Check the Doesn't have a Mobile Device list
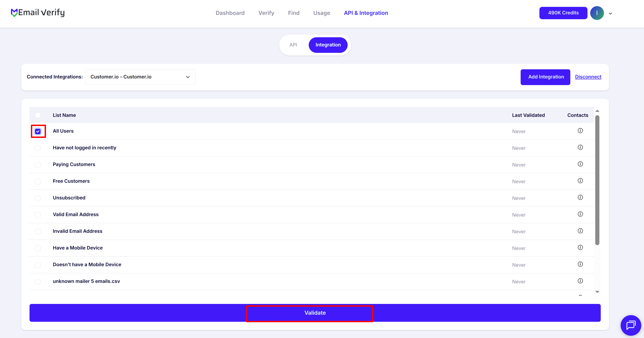Viewport: 644px width, 338px height. (38, 265)
